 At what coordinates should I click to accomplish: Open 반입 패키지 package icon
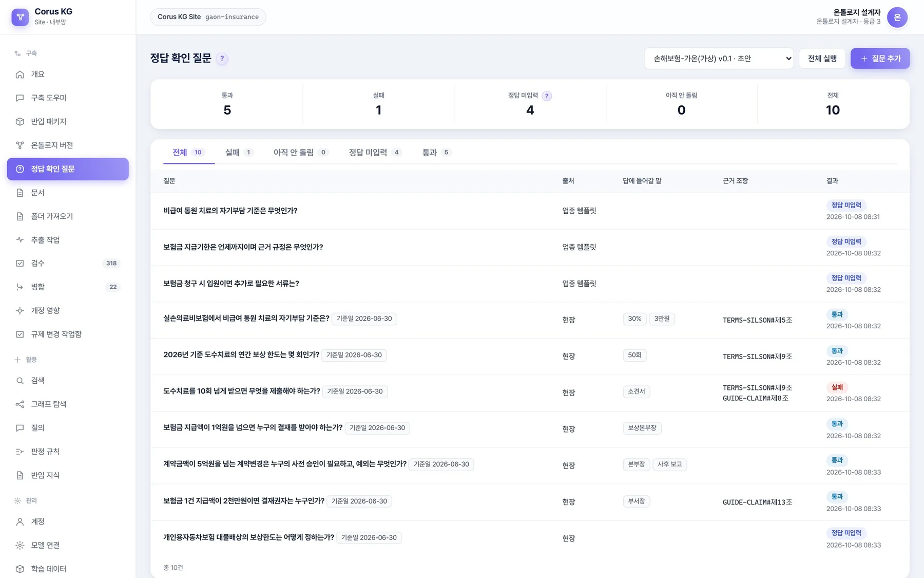[x=20, y=122]
